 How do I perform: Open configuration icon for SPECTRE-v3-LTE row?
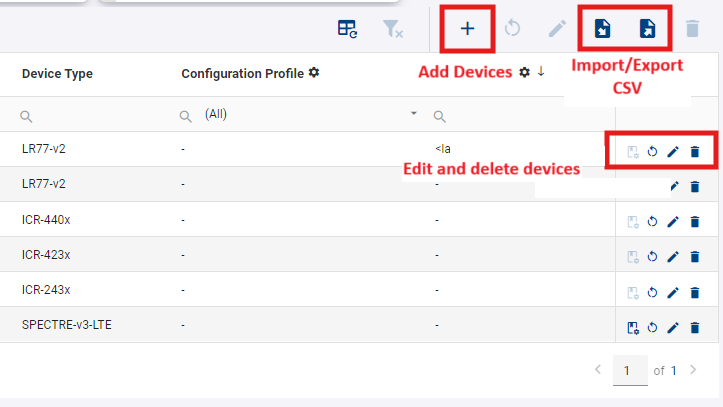click(632, 327)
